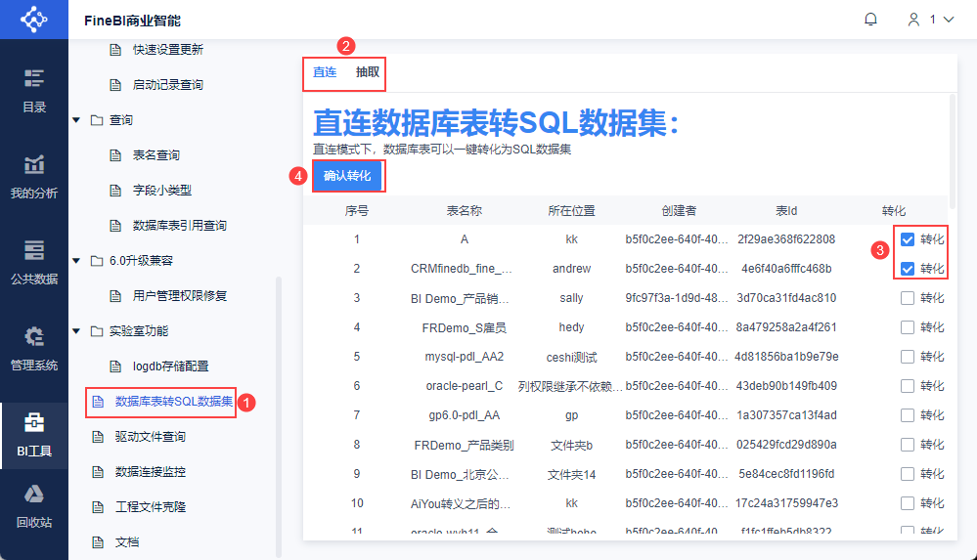The width and height of the screenshot is (977, 560).
Task: Click the 查询 folder icon
Action: coord(97,119)
